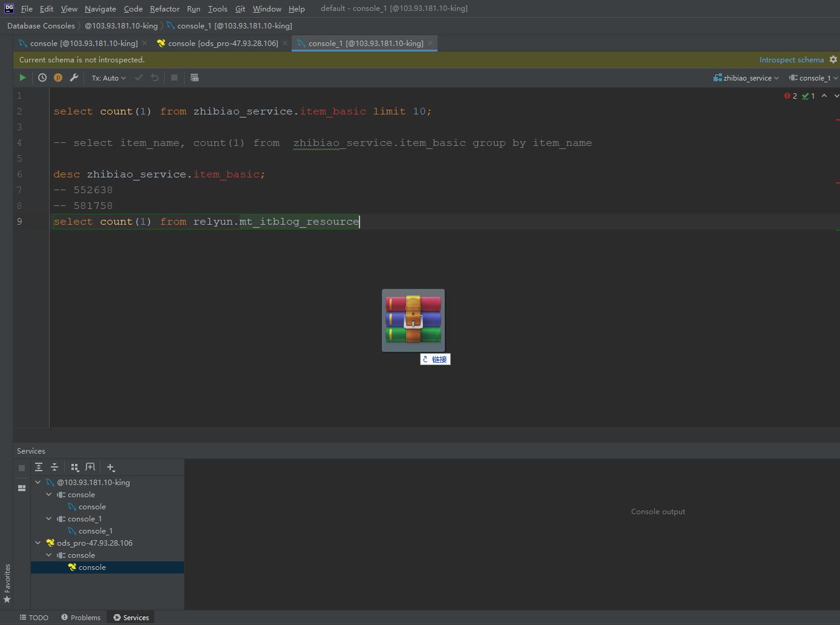Open the File menu
The height and width of the screenshot is (625, 840).
pyautogui.click(x=27, y=8)
